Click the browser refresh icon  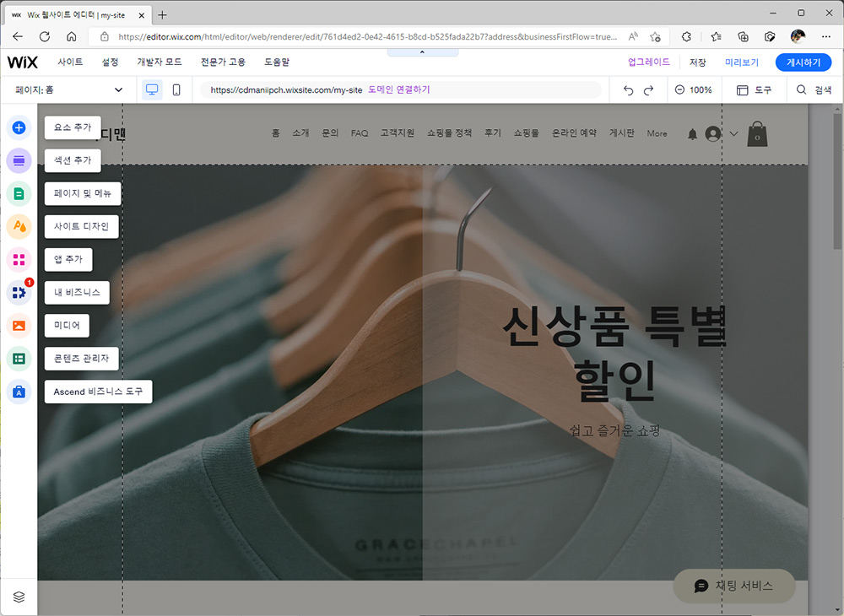click(x=45, y=36)
